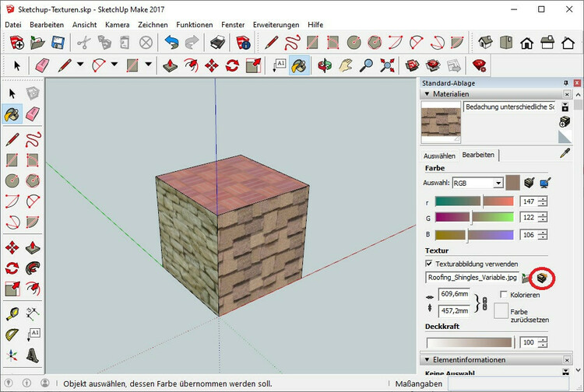This screenshot has width=584, height=392.
Task: Switch to the Auswählen tab
Action: point(439,155)
